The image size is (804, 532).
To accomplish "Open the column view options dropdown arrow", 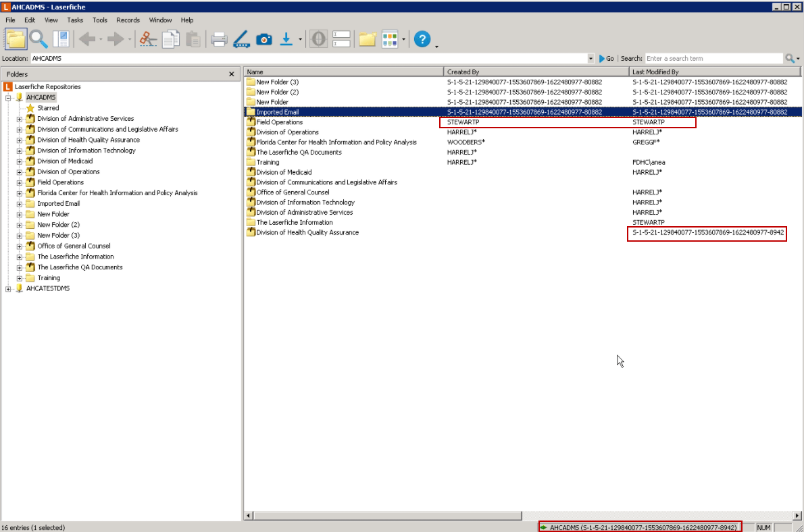I will pyautogui.click(x=403, y=39).
